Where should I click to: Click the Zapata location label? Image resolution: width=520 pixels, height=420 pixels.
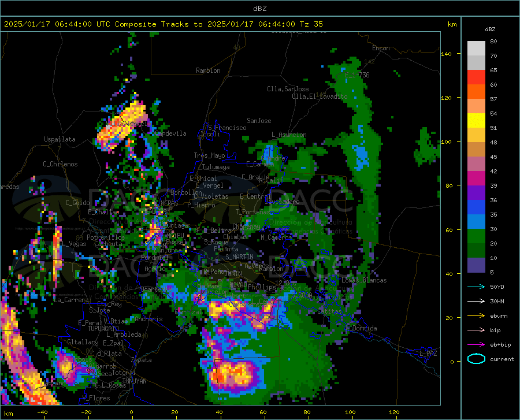(142, 360)
